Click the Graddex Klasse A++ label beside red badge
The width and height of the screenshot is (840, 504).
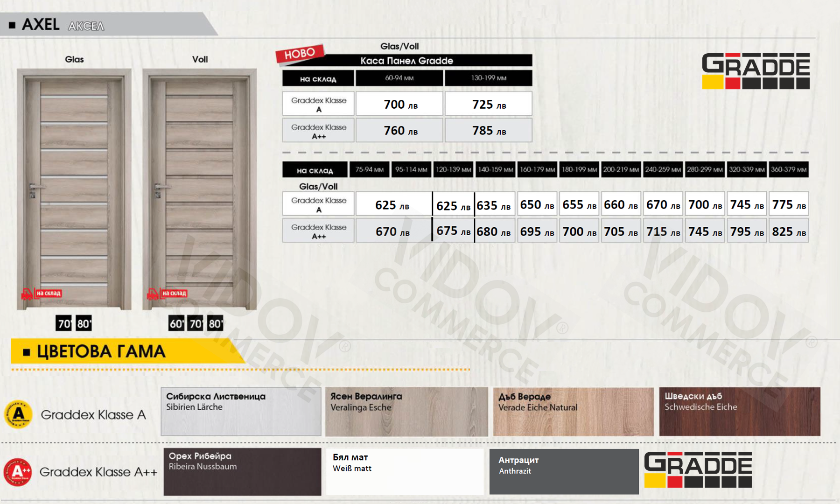tap(98, 472)
